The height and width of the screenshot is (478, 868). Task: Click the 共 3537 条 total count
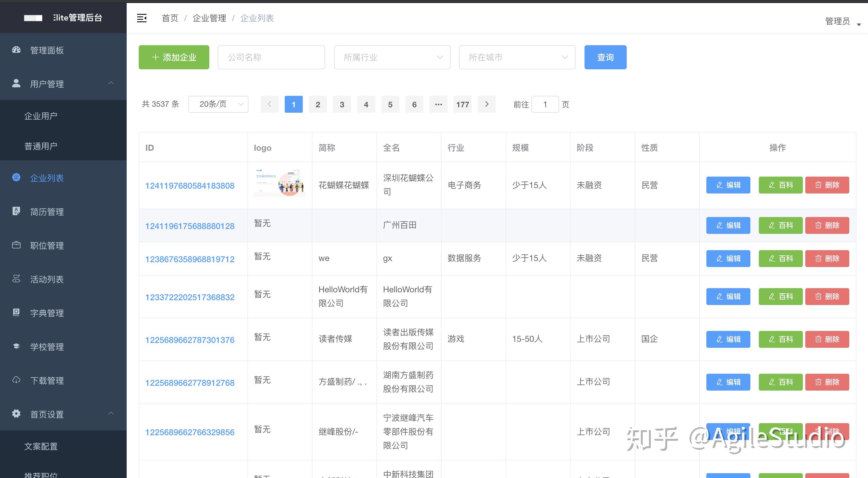160,104
